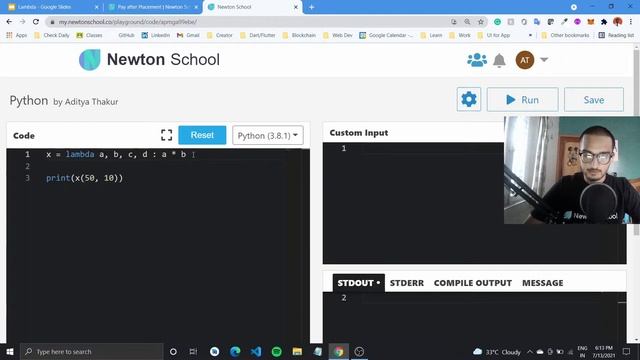
Task: Launch Microsoft Edge from the taskbar
Action: click(235, 351)
